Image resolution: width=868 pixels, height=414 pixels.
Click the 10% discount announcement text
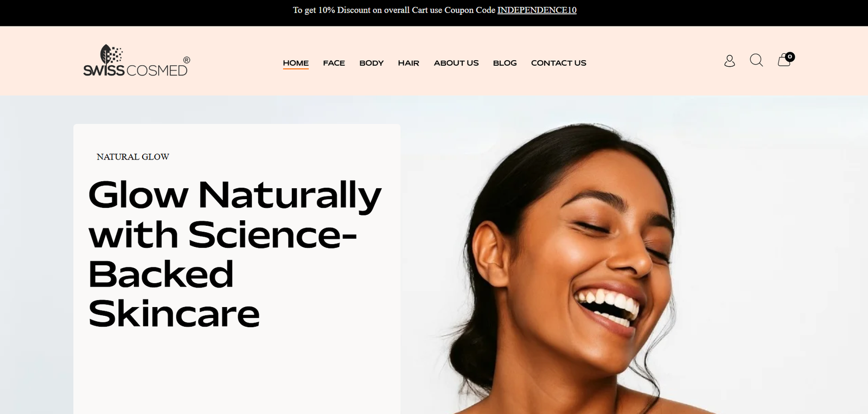[x=395, y=10]
